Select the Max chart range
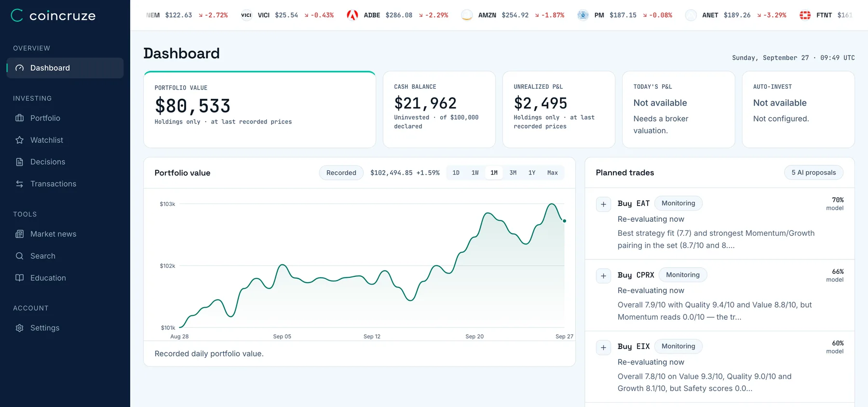The image size is (868, 407). [553, 173]
